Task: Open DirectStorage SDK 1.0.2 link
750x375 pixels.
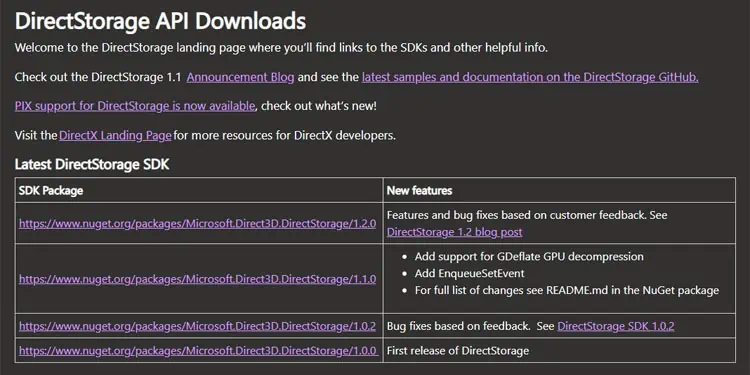Action: point(616,326)
